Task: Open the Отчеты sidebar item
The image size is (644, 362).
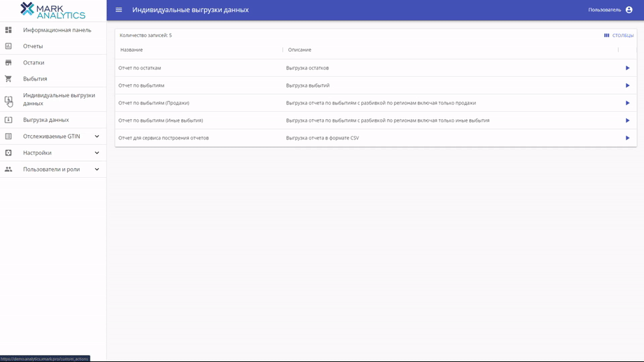Action: 33,46
